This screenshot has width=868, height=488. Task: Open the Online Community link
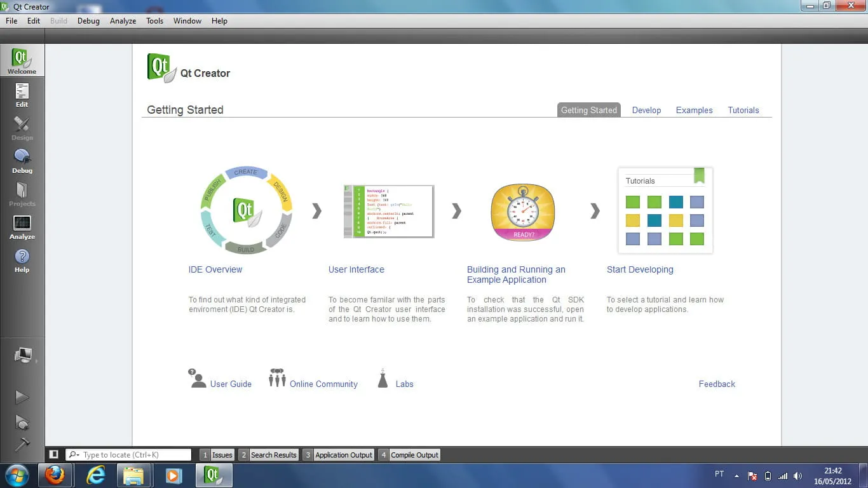323,384
